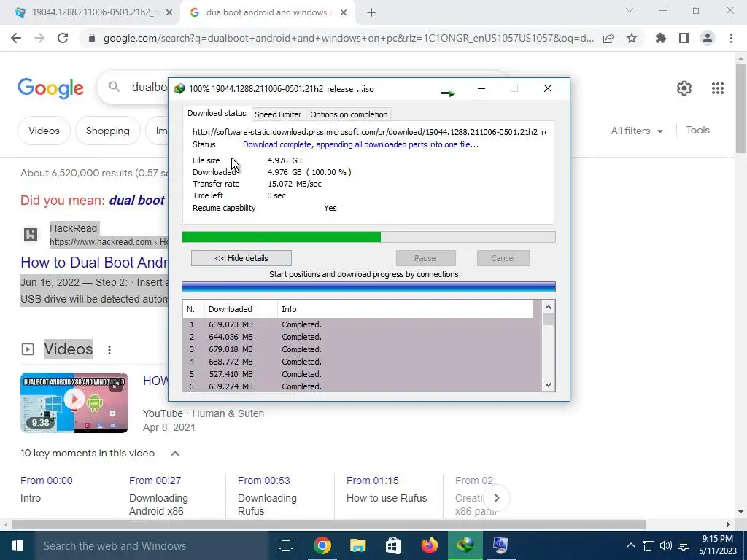This screenshot has width=747, height=560.
Task: Open Chrome three-dot menu
Action: pyautogui.click(x=731, y=38)
